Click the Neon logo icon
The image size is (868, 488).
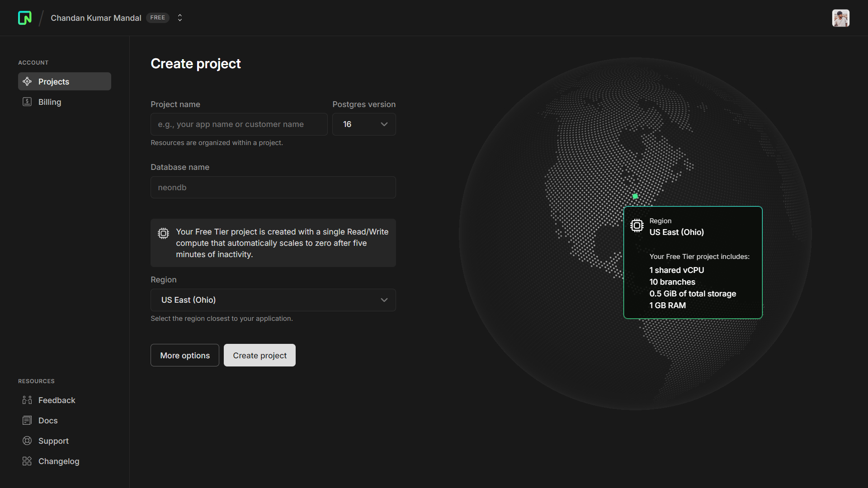click(25, 18)
